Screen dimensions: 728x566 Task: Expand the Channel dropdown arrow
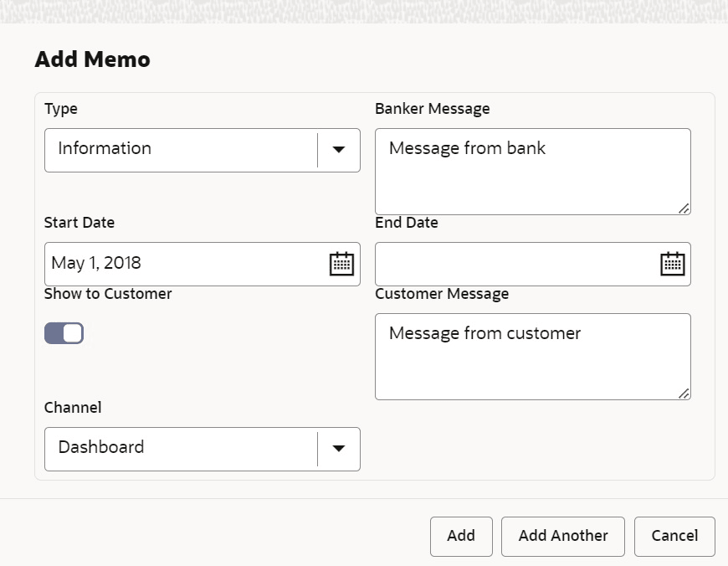[x=339, y=449]
